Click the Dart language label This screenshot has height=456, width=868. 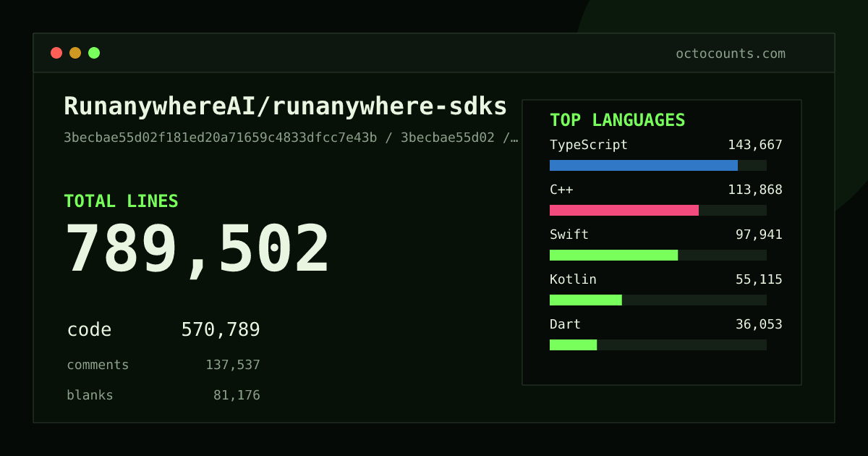tap(565, 324)
